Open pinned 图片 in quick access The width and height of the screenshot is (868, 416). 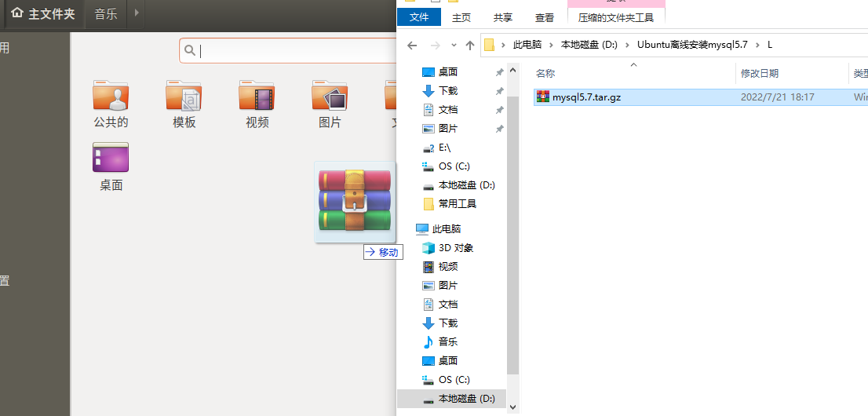448,129
